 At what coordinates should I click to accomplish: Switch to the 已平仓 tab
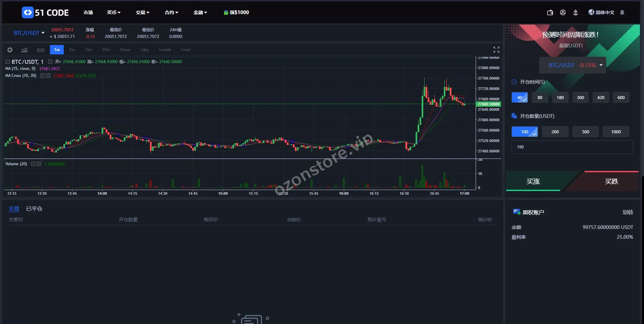(34, 209)
